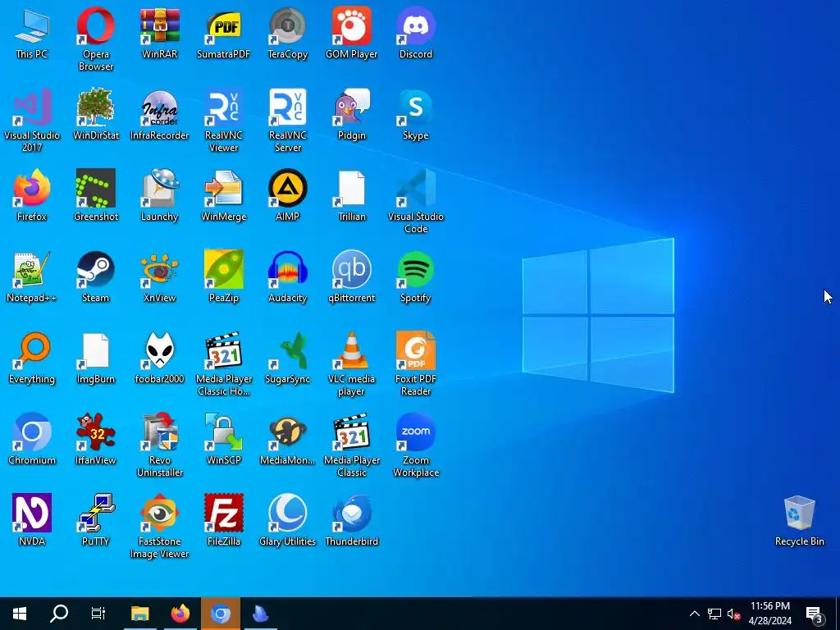Select the Everything search shortcut

tap(32, 358)
